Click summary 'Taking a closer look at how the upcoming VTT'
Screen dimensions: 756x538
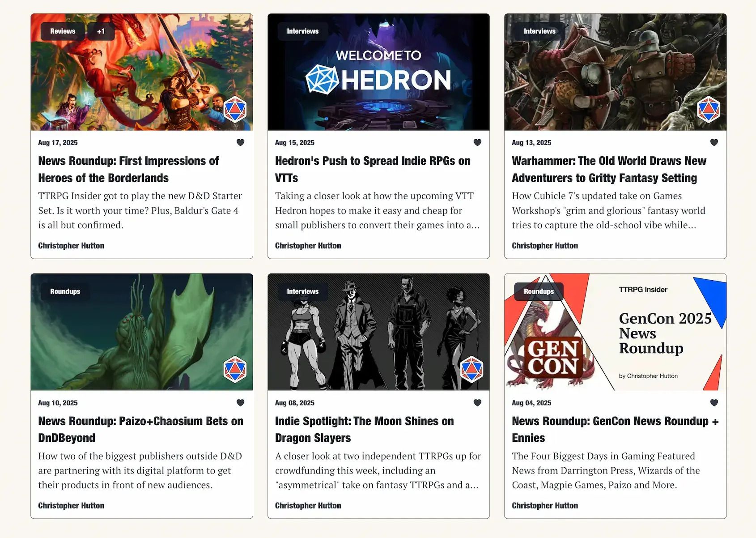point(378,210)
